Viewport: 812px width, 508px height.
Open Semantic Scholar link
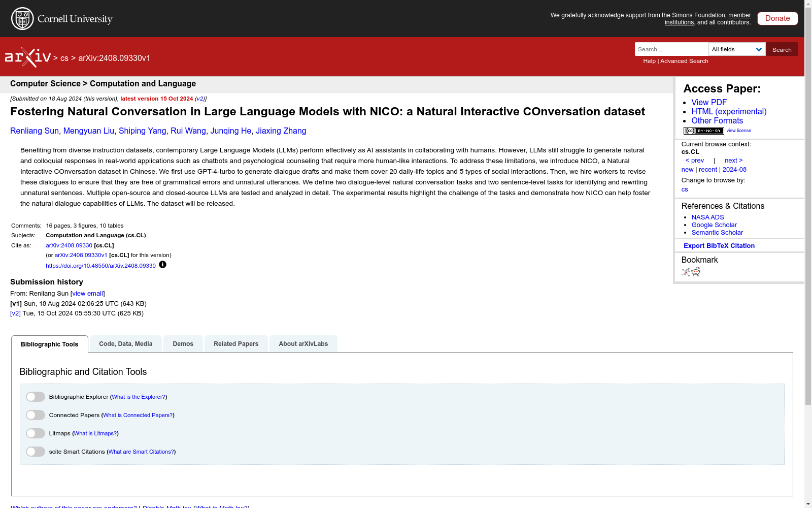click(717, 232)
